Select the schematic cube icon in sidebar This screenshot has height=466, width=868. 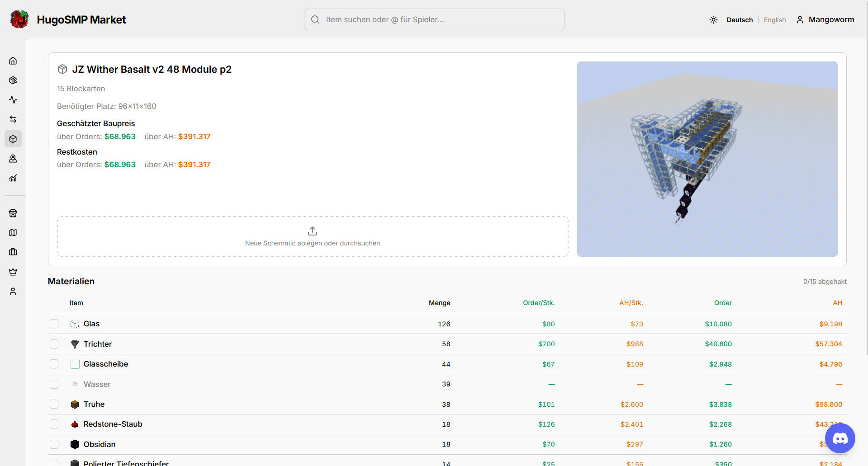[x=13, y=139]
